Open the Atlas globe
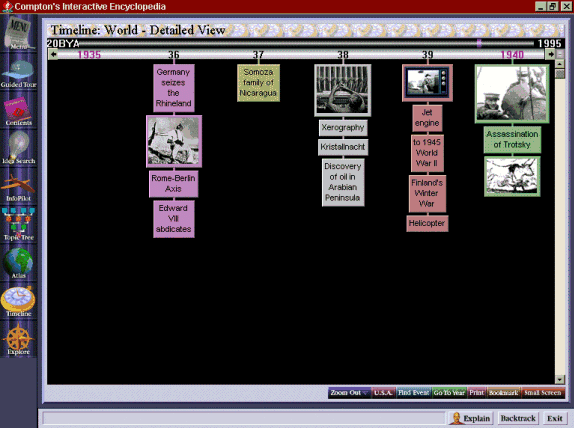Viewport: 574px width, 428px height. pyautogui.click(x=18, y=263)
